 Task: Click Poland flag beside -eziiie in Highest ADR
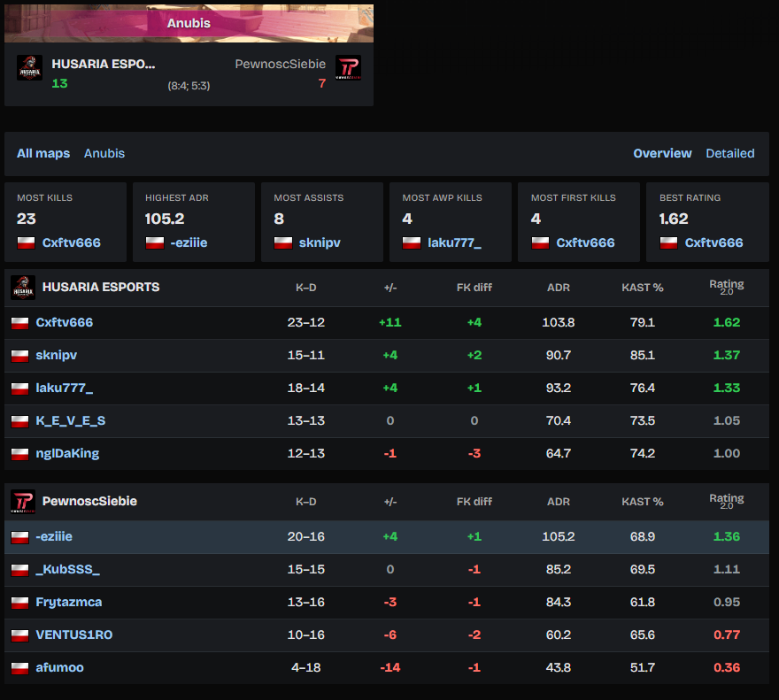[155, 243]
